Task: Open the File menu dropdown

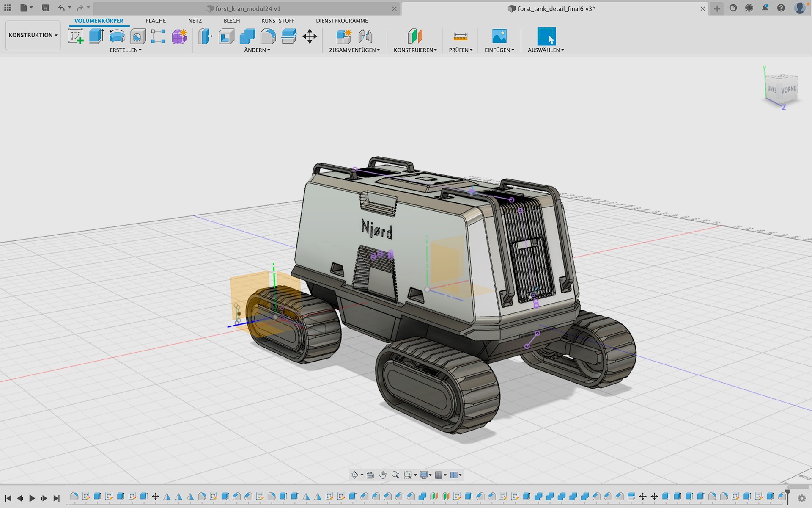Action: [x=26, y=8]
